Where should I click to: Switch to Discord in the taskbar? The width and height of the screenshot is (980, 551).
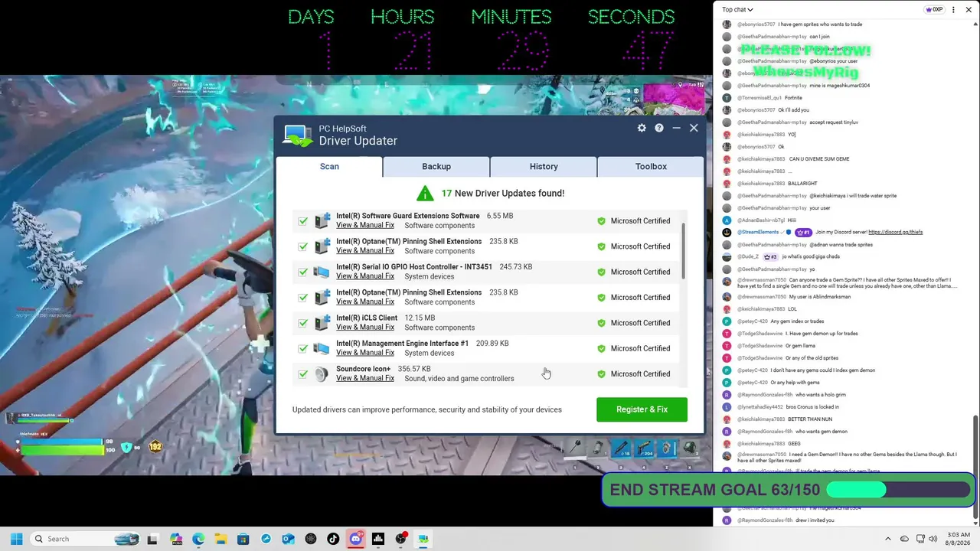tap(355, 539)
